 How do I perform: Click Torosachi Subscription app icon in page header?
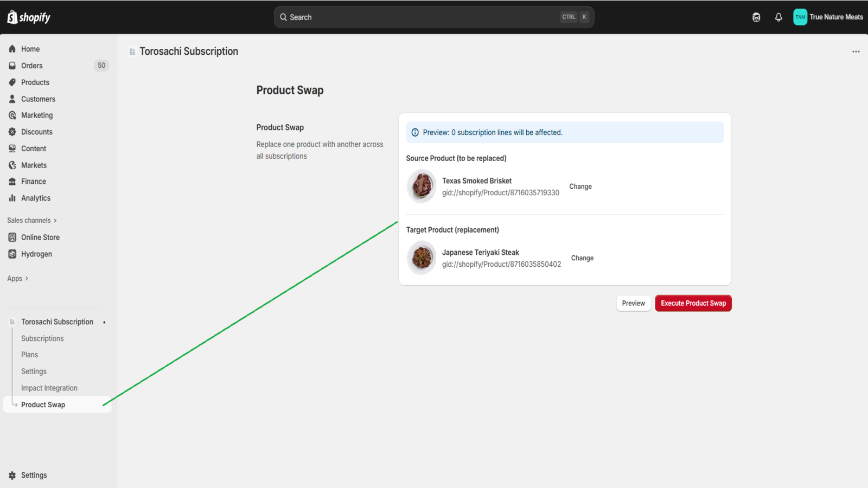[132, 52]
